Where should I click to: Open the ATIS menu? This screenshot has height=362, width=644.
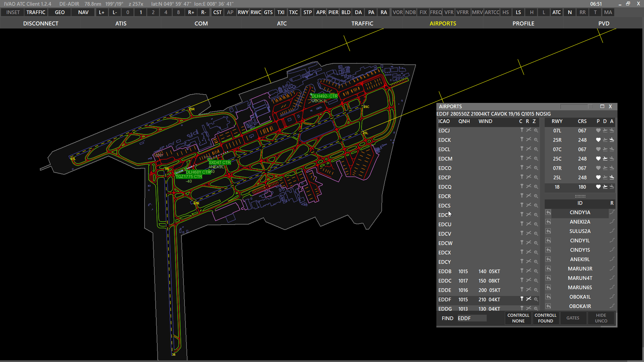tap(121, 23)
